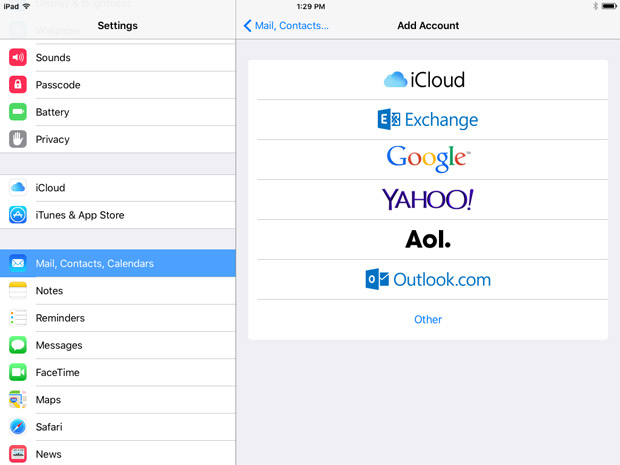
Task: Tap the iCloud cloud icon in sidebar
Action: click(x=18, y=187)
